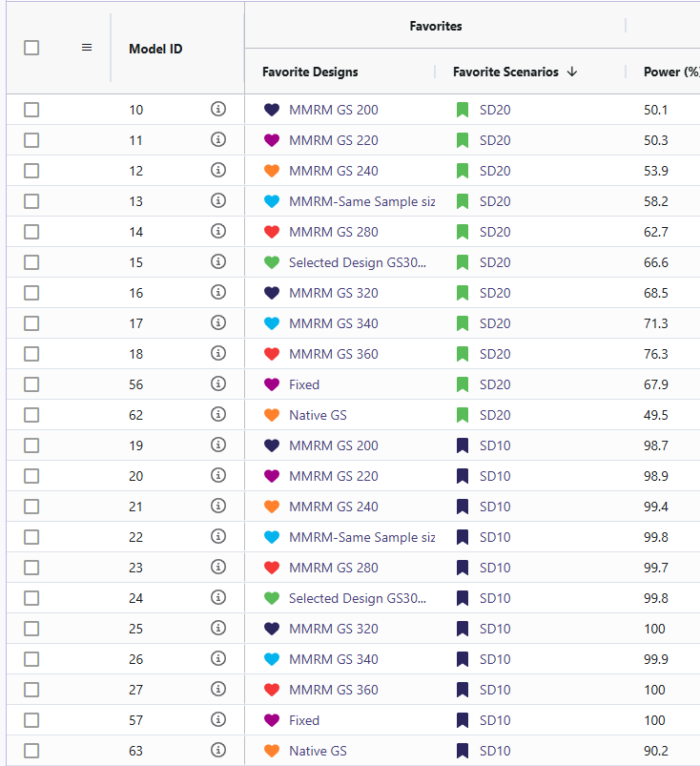
Task: Click the orange heart for Native GS, row 63
Action: coord(272,751)
